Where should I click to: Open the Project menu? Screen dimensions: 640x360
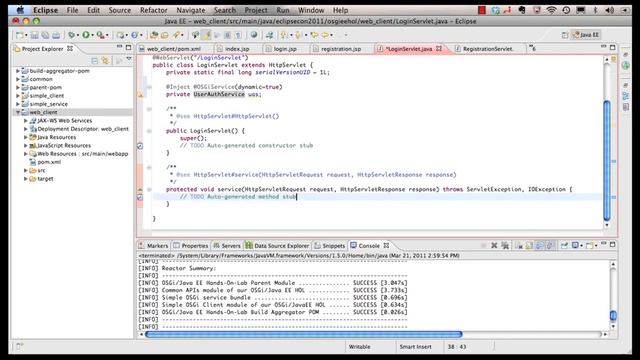coord(256,10)
